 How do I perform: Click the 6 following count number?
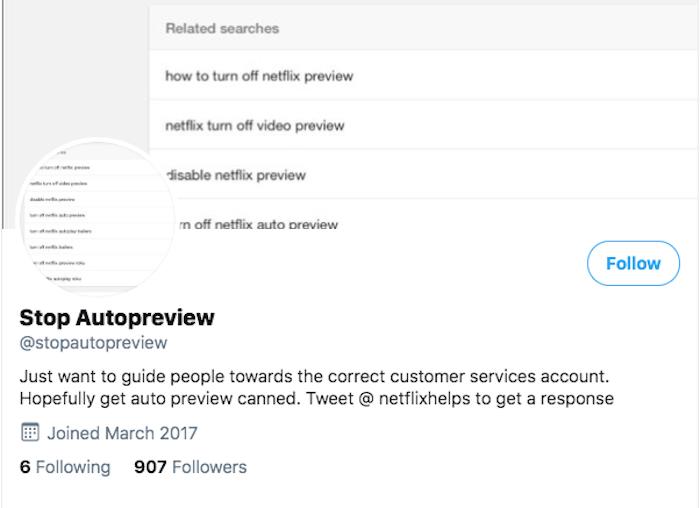(25, 467)
